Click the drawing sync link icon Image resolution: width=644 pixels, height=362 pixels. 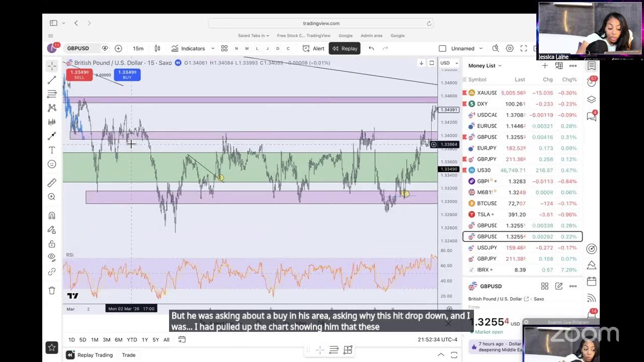(52, 271)
